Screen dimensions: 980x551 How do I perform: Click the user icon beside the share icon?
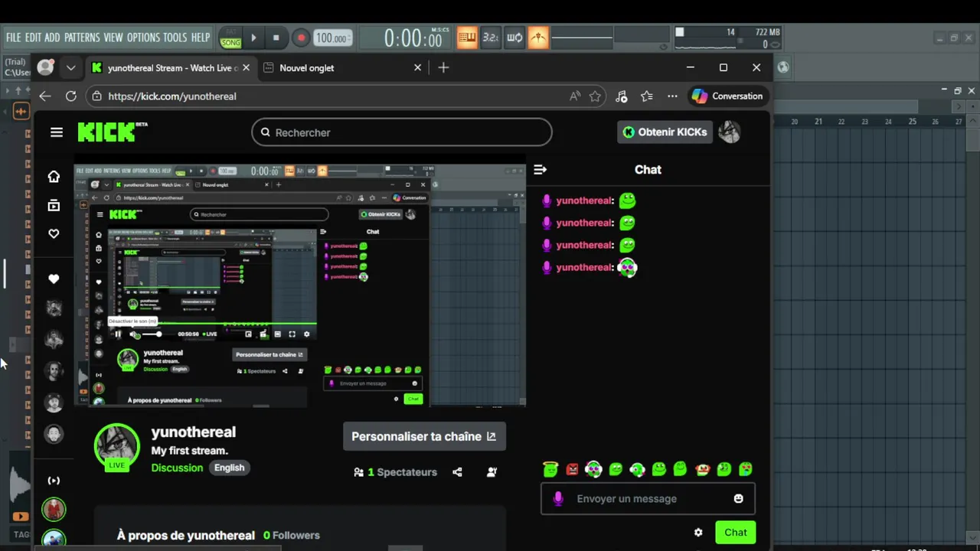point(492,472)
